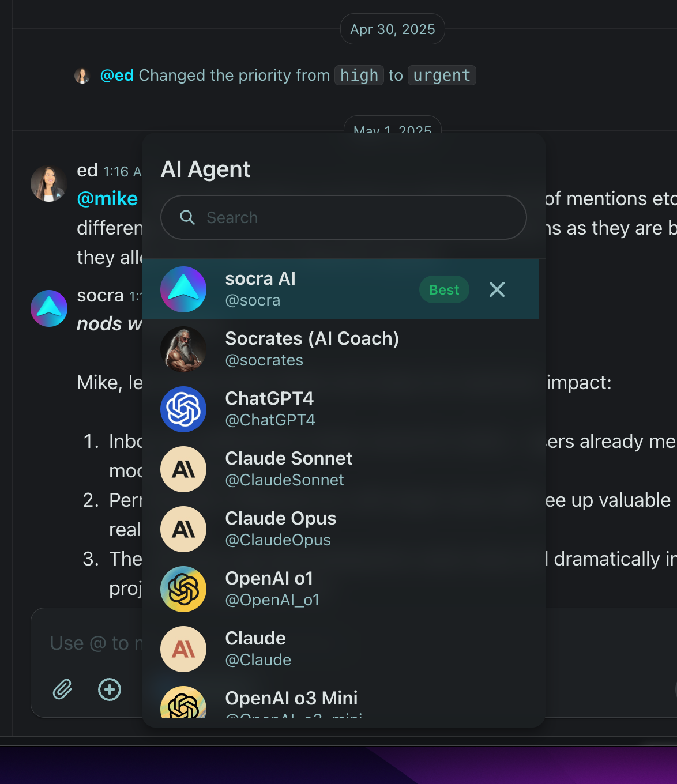
Task: Choose the ChatGPT4 blue logo icon
Action: point(183,409)
